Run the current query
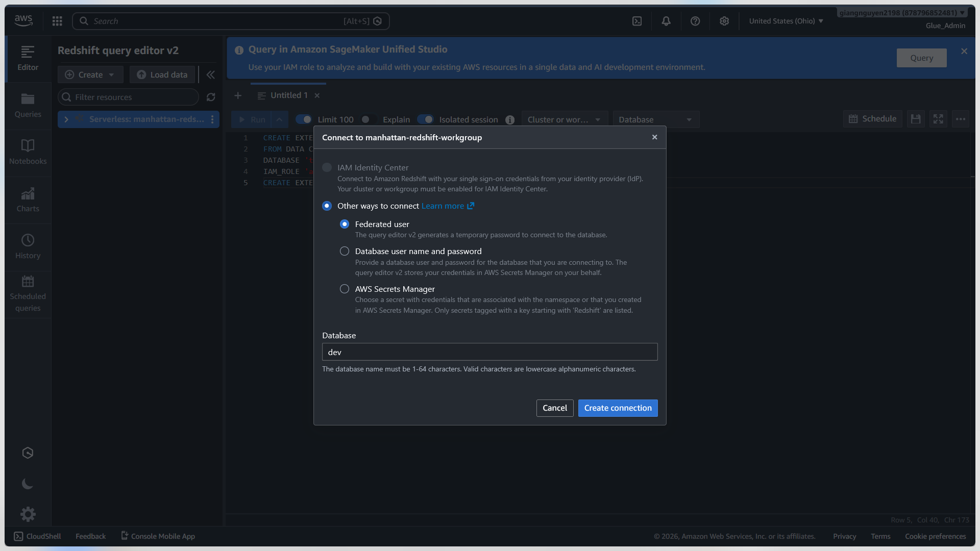 pos(252,119)
